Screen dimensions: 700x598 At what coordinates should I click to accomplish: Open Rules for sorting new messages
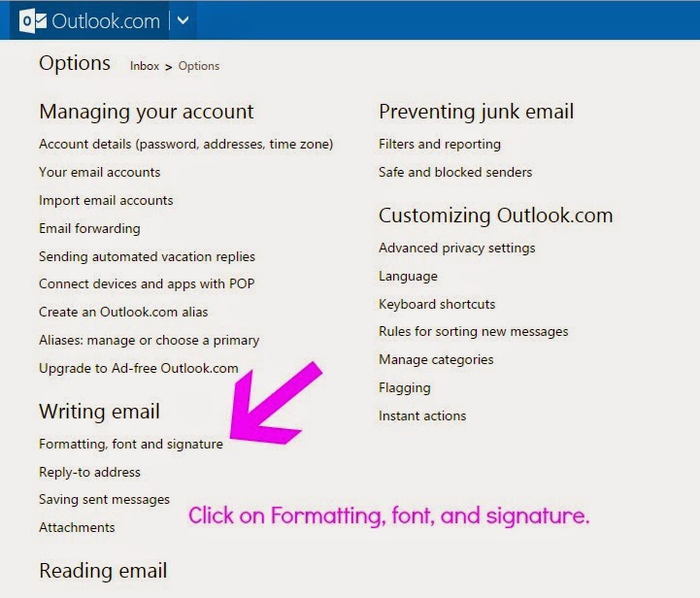point(473,332)
